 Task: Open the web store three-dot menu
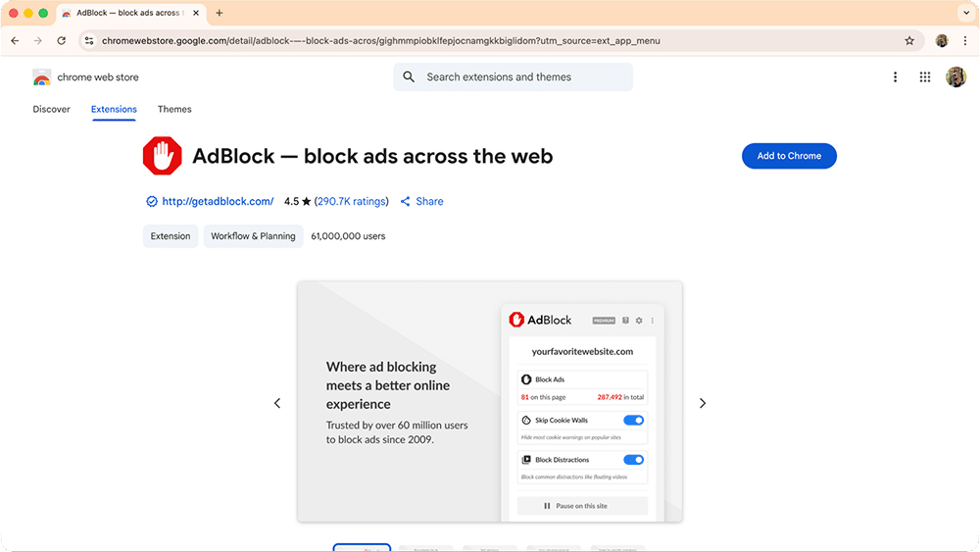895,77
